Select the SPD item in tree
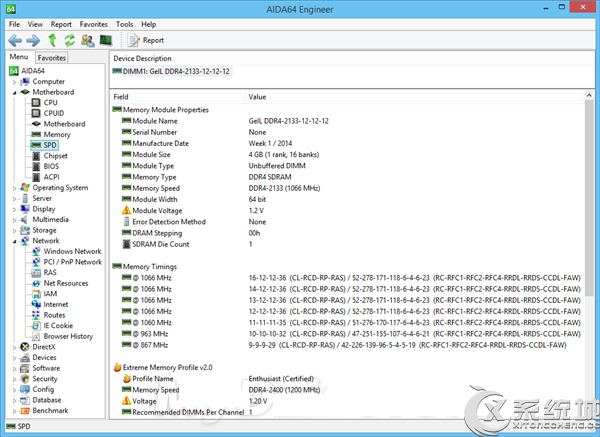Viewport: 600px width, 437px height. coord(44,145)
